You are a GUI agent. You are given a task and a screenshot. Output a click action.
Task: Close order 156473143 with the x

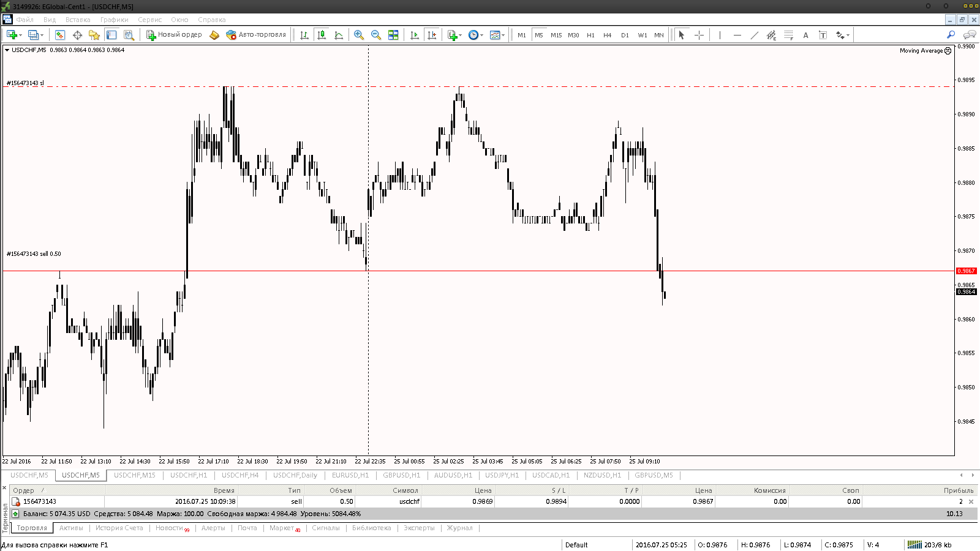click(971, 501)
